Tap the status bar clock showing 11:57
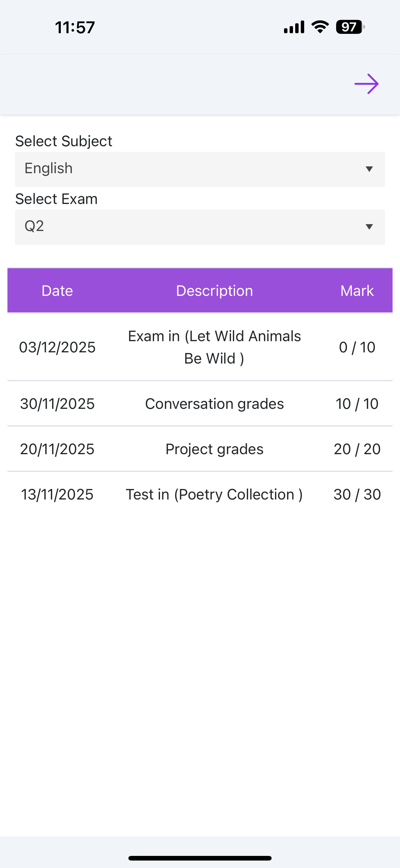The width and height of the screenshot is (400, 868). [x=75, y=27]
